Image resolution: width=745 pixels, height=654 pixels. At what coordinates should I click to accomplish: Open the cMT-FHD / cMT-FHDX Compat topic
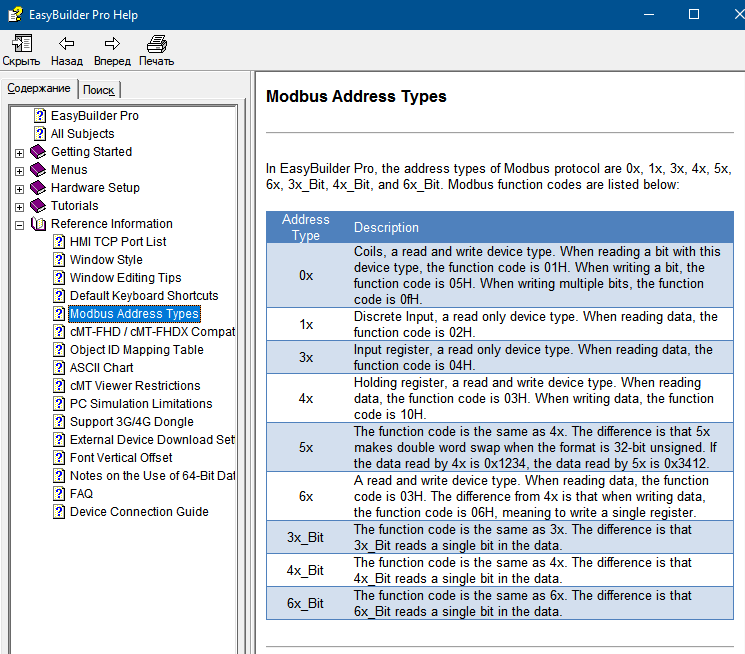click(152, 332)
